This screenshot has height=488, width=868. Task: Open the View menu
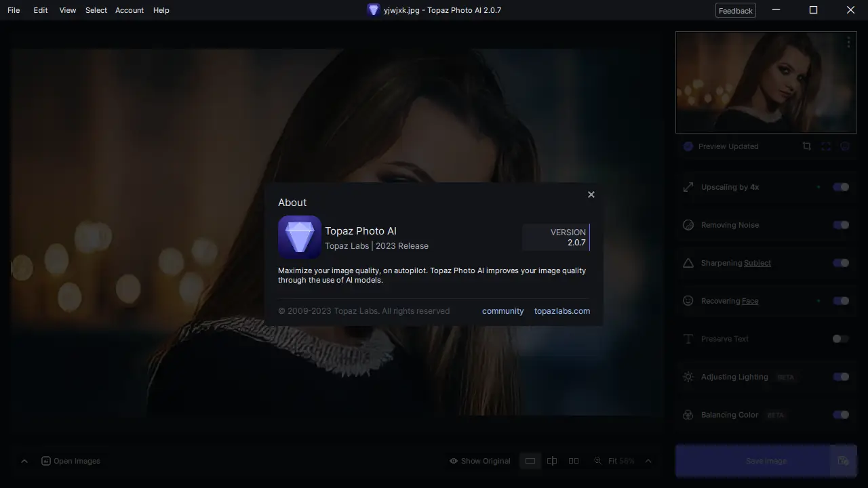(68, 10)
